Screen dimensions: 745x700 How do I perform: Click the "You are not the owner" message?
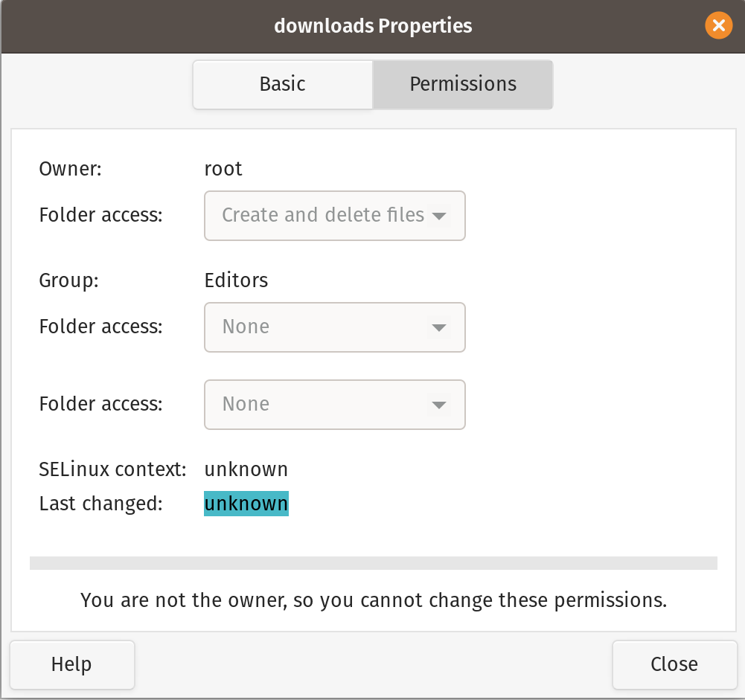pyautogui.click(x=373, y=600)
